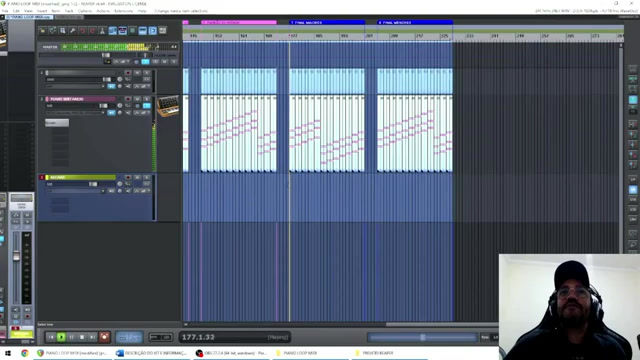Open Chrome from the taskbar

25,353
